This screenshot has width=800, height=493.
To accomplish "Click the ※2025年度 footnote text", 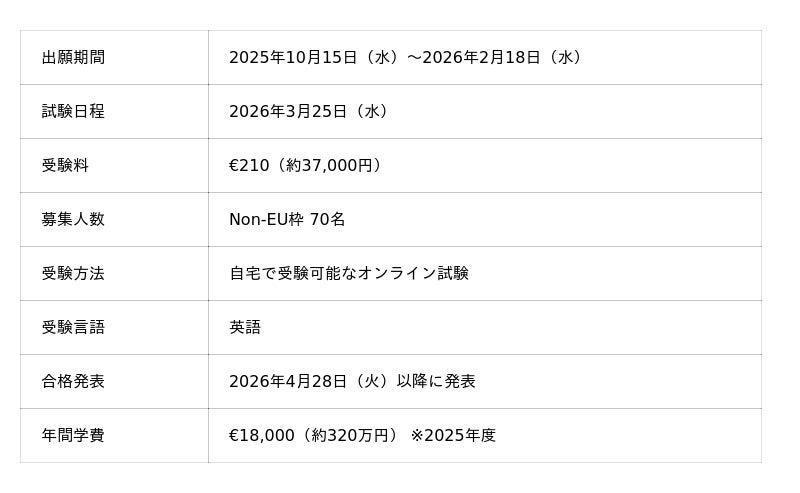I will pyautogui.click(x=453, y=435).
